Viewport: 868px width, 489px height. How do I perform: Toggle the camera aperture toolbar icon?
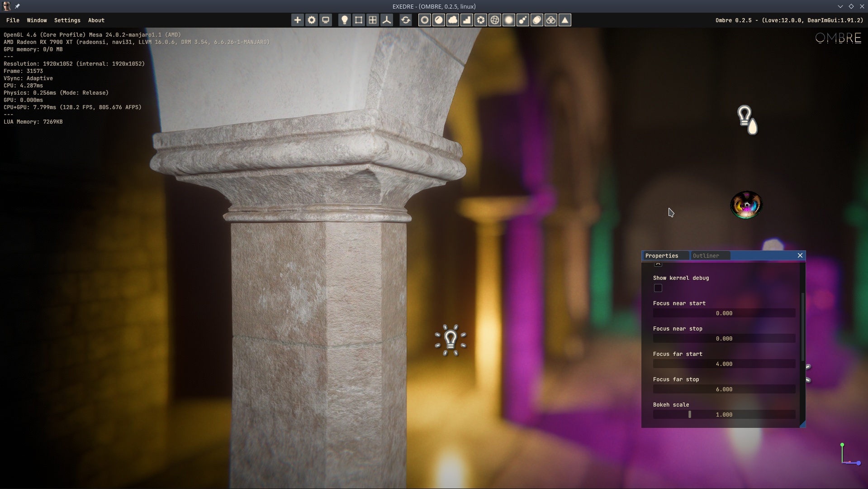[x=481, y=20]
